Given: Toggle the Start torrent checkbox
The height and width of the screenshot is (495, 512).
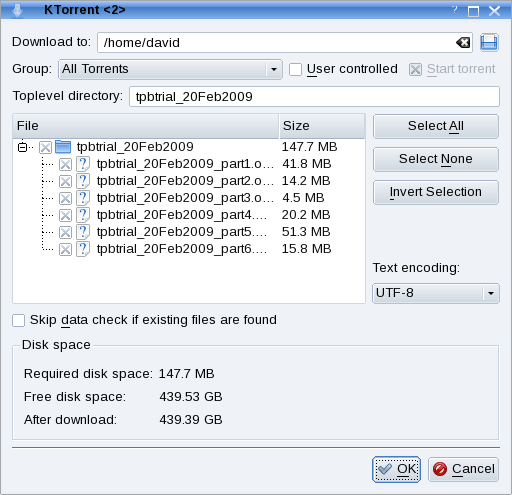Looking at the screenshot, I should [415, 70].
